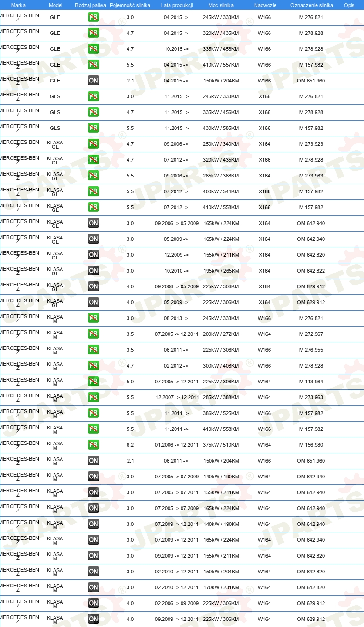Click the ON icon in Klasa M 09.2009 -> 12.2011 4.0 row

coord(94,619)
